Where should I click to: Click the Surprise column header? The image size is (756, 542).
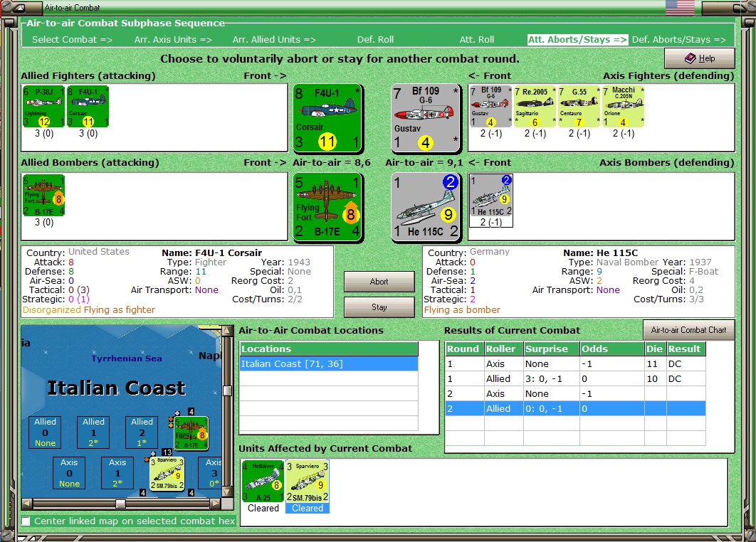(551, 349)
